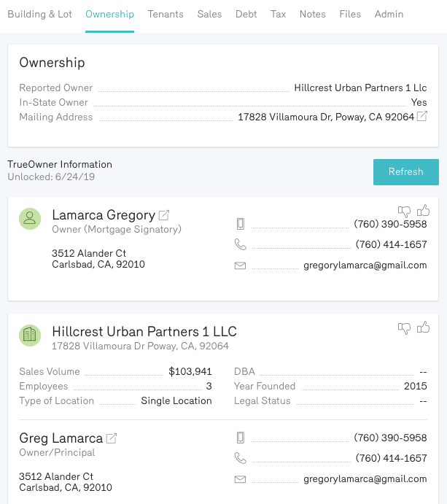Screen dimensions: 447x504
Task: Thumbs up Hillcrest Urban Partners 1 LLC
Action: pyautogui.click(x=423, y=327)
